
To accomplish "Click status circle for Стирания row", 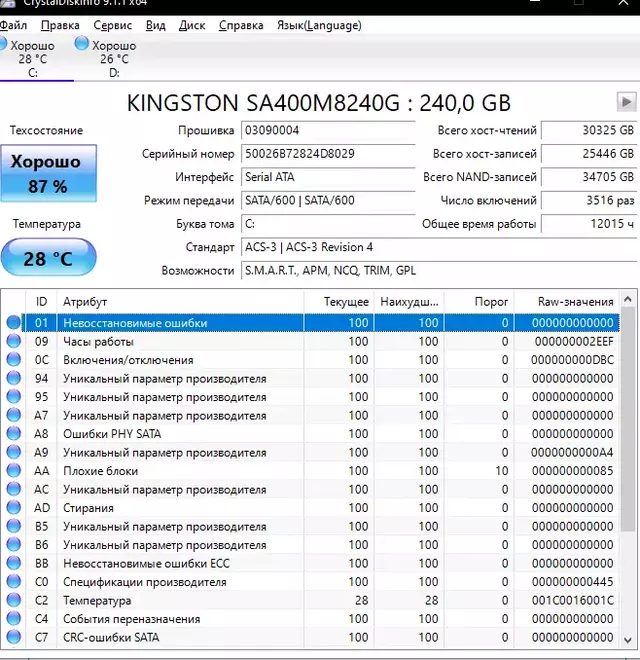I will pyautogui.click(x=13, y=508).
